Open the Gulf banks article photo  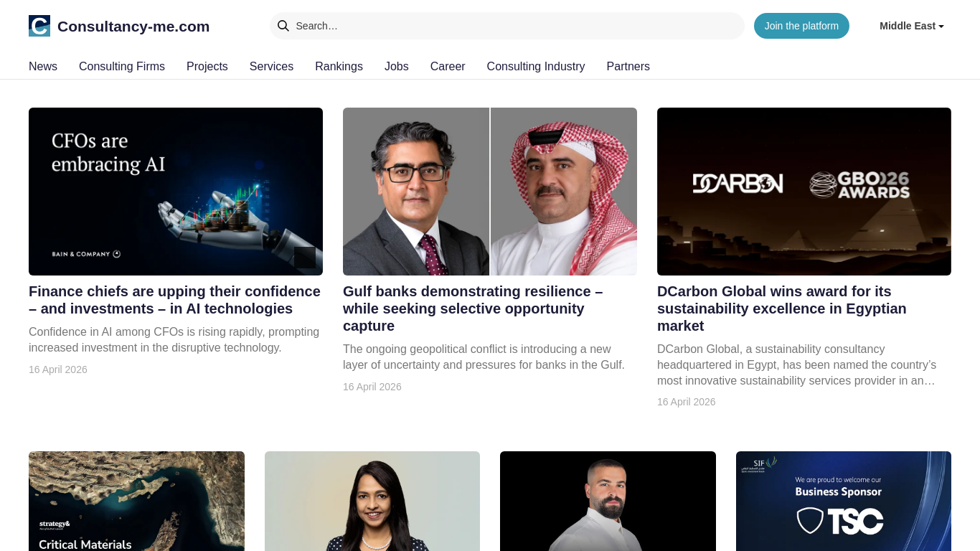coord(490,192)
